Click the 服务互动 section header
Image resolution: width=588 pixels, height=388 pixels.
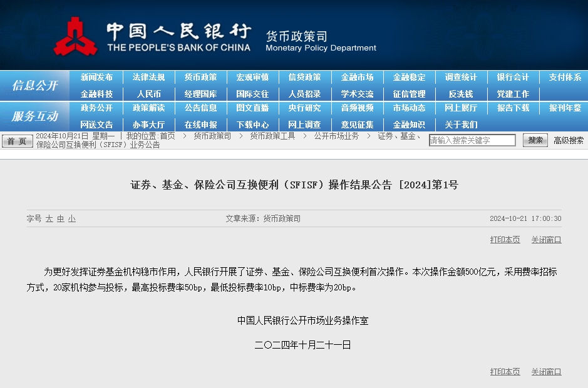point(34,116)
